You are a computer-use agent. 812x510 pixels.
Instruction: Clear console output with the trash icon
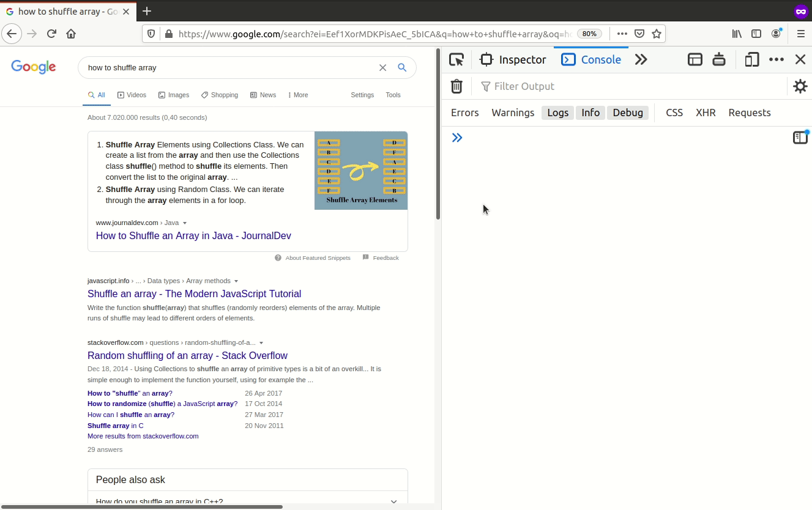pyautogui.click(x=456, y=86)
